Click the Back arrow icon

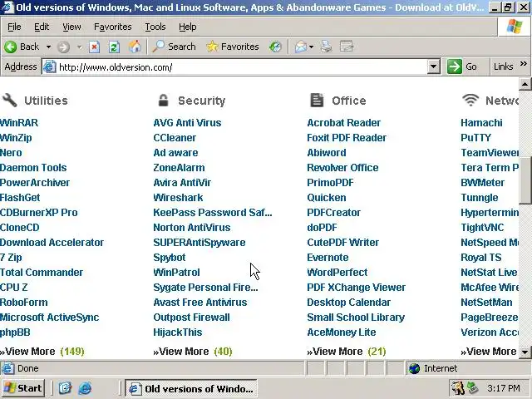[11, 47]
